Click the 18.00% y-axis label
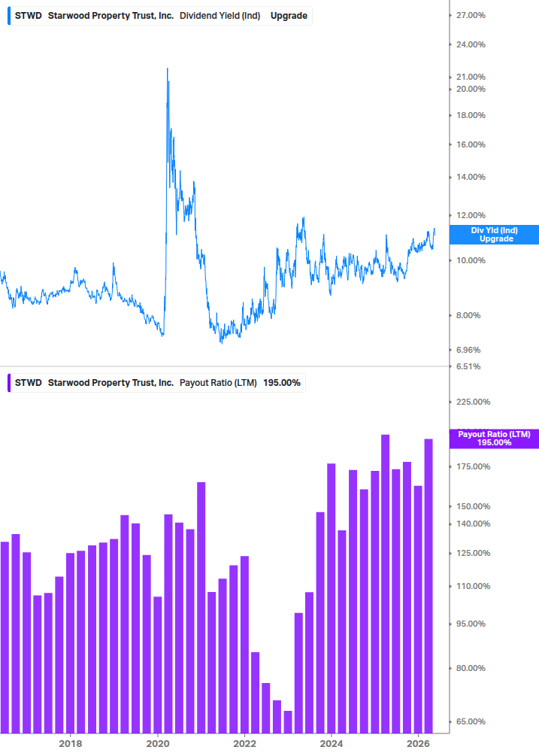539x756 pixels. [x=471, y=115]
